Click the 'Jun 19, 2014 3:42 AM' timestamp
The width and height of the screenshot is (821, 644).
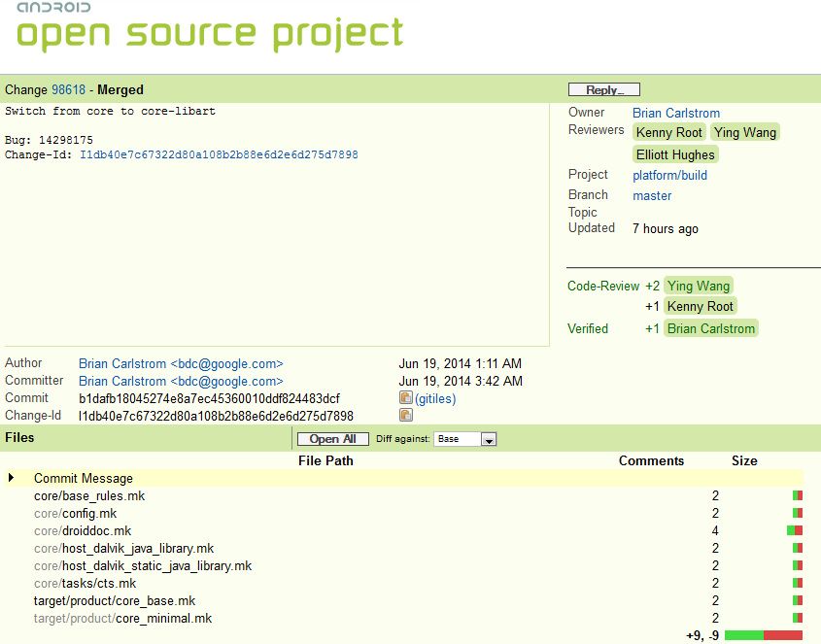[461, 381]
